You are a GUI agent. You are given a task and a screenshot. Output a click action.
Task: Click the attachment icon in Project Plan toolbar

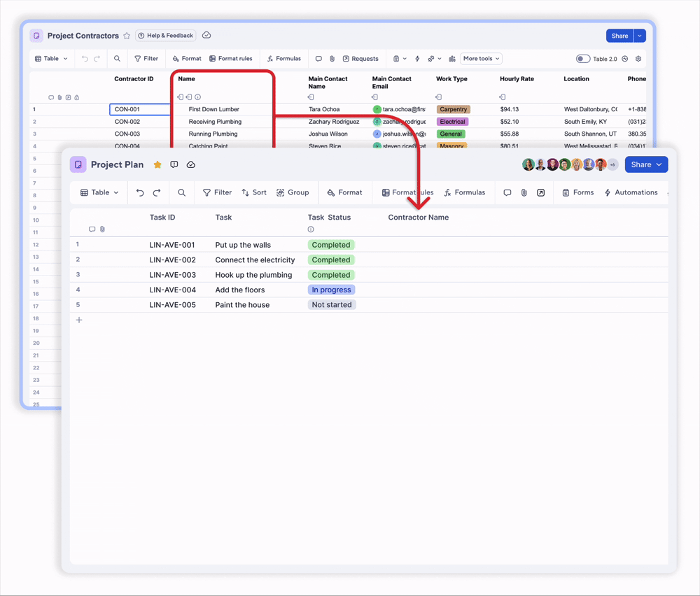[x=524, y=192]
